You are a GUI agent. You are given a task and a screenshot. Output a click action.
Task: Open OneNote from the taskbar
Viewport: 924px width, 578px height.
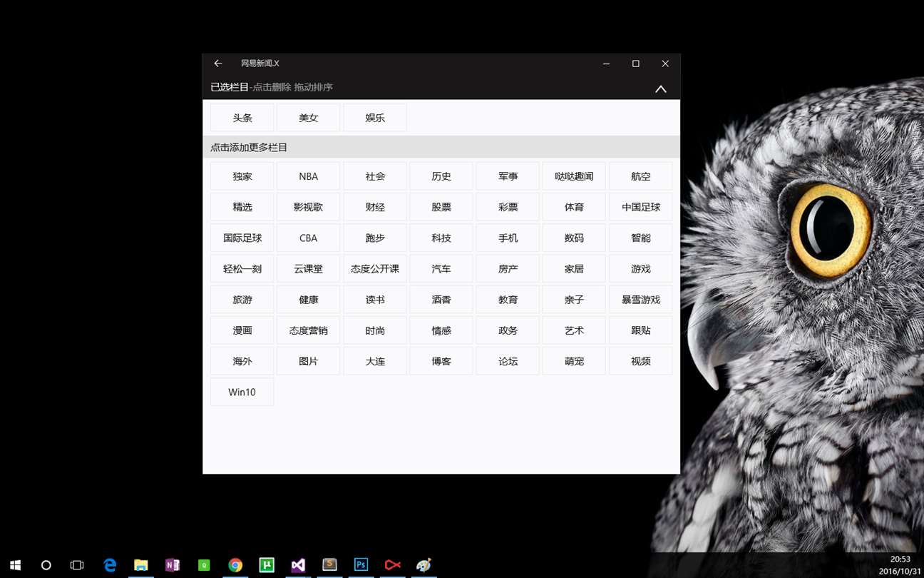(173, 565)
